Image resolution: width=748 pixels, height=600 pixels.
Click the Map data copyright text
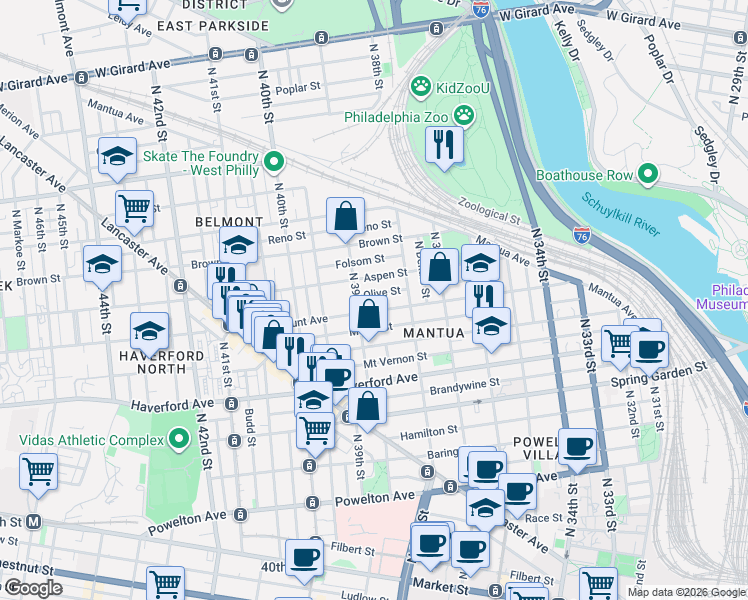pyautogui.click(x=687, y=593)
